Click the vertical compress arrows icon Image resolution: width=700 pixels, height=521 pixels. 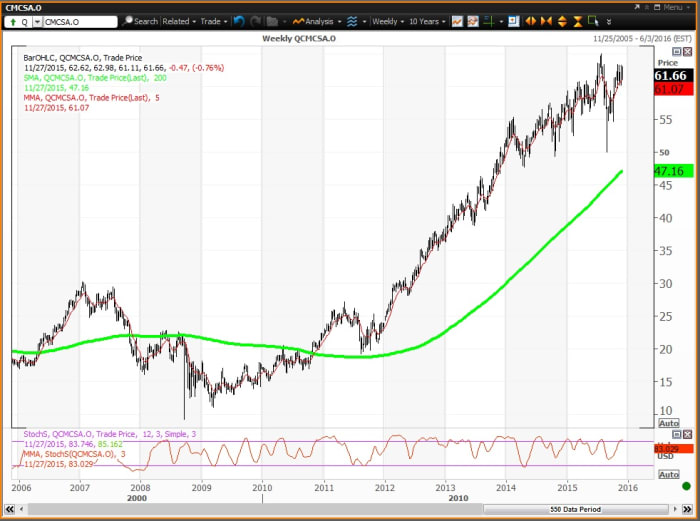pos(578,21)
